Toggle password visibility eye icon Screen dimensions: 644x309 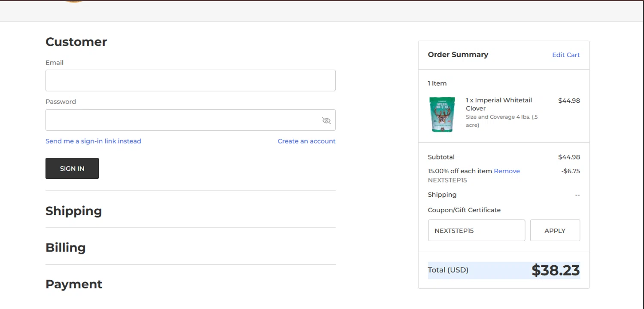tap(326, 120)
